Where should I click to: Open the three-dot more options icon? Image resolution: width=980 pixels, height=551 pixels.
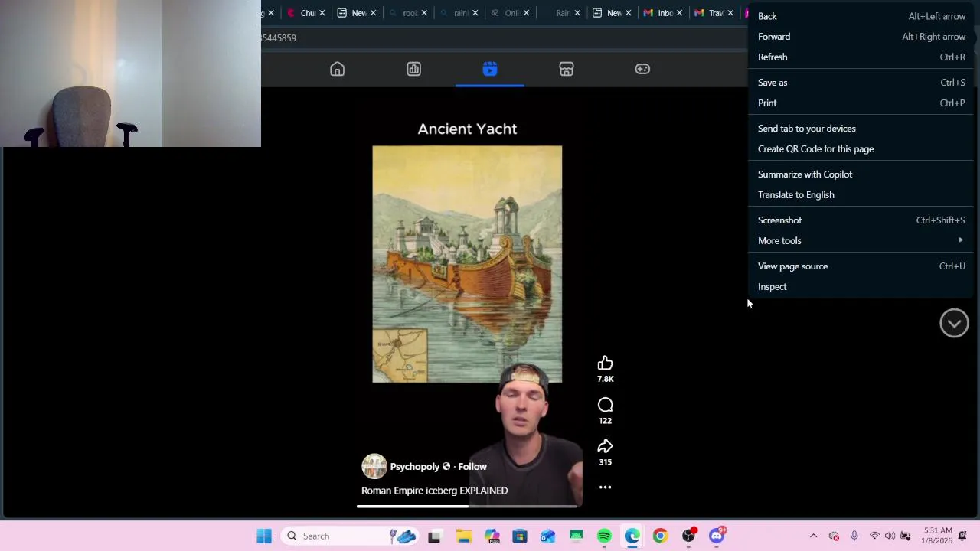coord(605,487)
